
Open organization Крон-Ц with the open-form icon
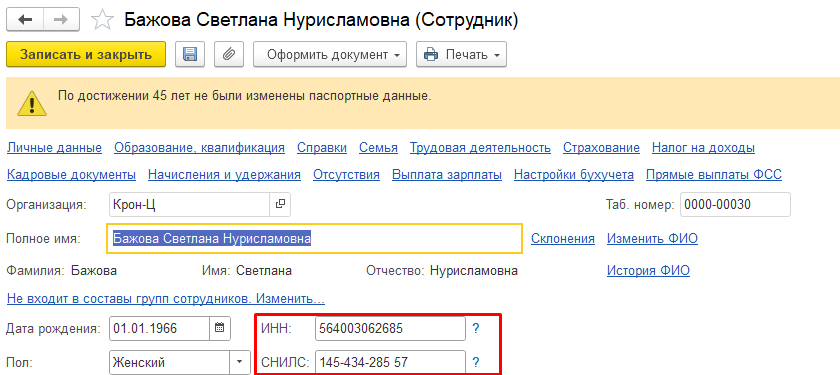click(280, 204)
